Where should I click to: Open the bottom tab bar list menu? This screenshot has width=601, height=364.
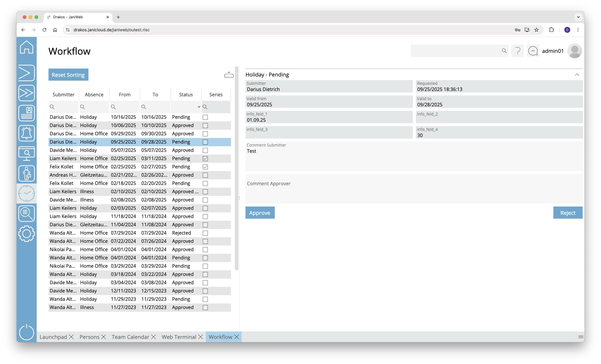point(581,337)
